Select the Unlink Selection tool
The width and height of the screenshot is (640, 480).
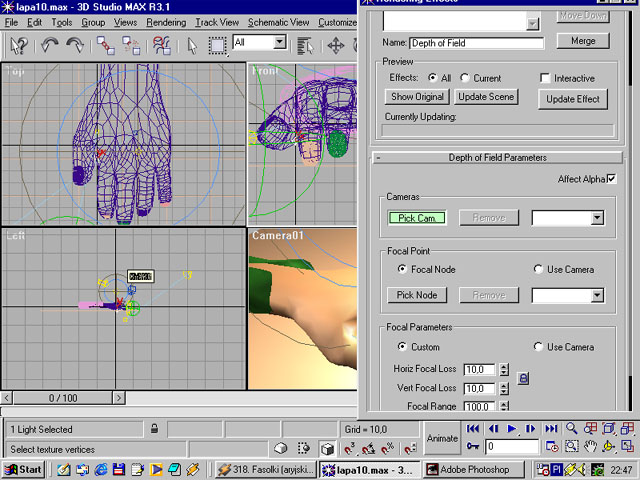pos(131,45)
